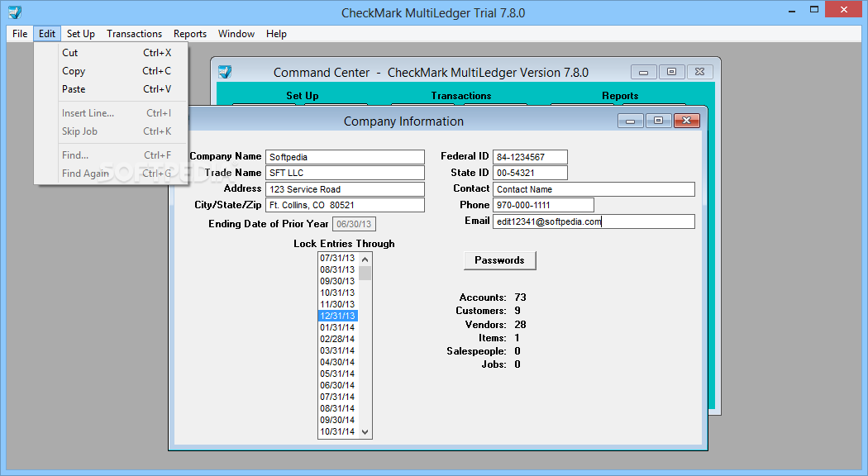Click the City/State/Zip field
Image resolution: width=868 pixels, height=476 pixels.
345,205
